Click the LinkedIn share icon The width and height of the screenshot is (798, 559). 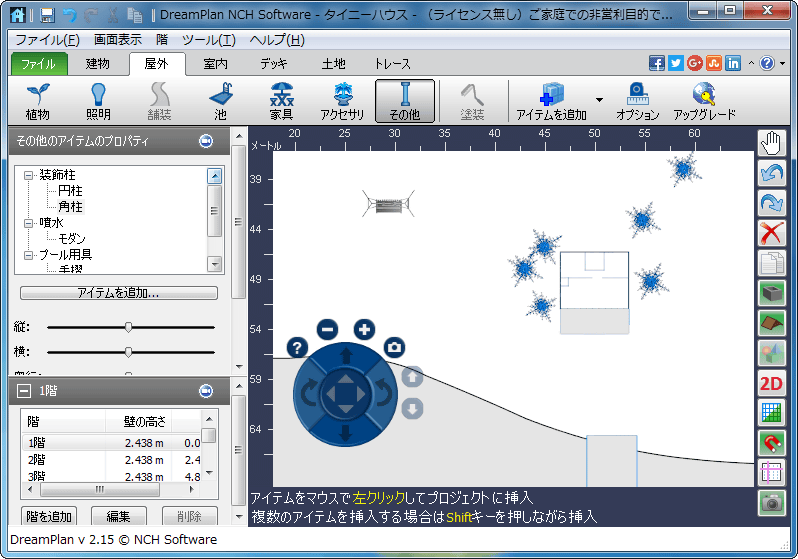click(733, 64)
